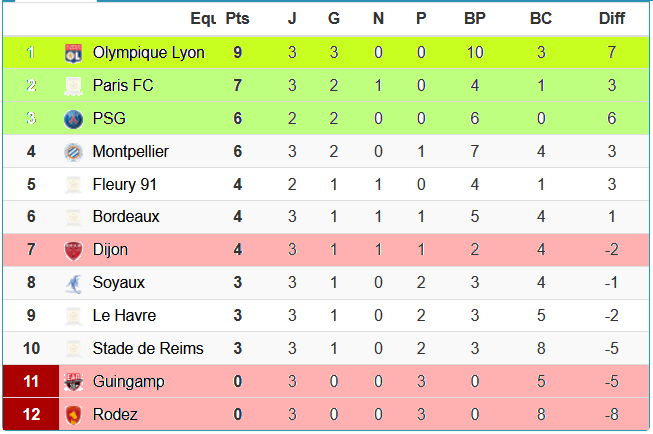The image size is (653, 434).
Task: Open the Stade de Reims team link
Action: pyautogui.click(x=147, y=349)
